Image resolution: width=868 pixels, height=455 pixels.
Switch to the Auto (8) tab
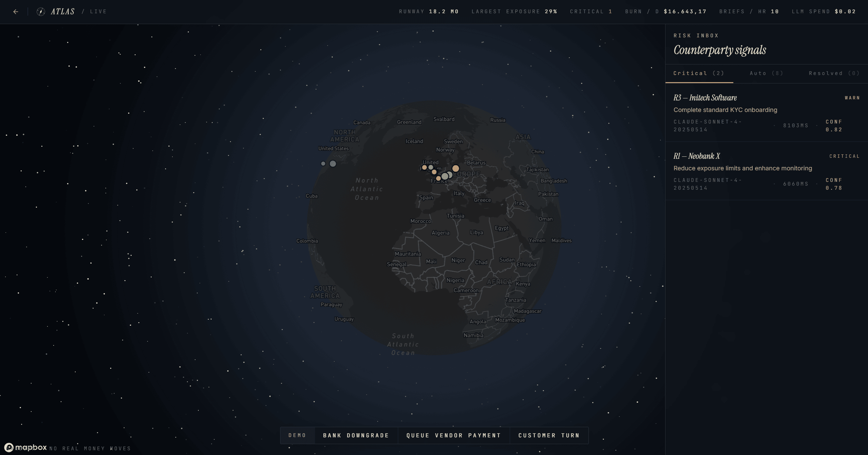pos(767,73)
